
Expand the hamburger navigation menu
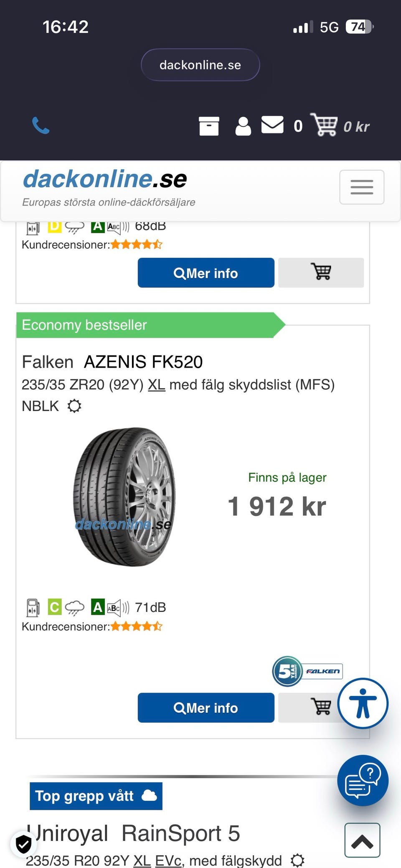click(x=362, y=187)
